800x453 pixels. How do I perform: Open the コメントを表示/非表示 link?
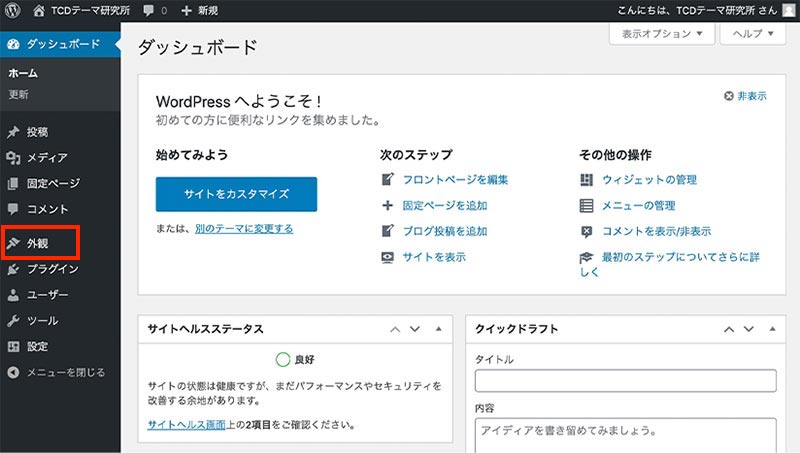[656, 232]
